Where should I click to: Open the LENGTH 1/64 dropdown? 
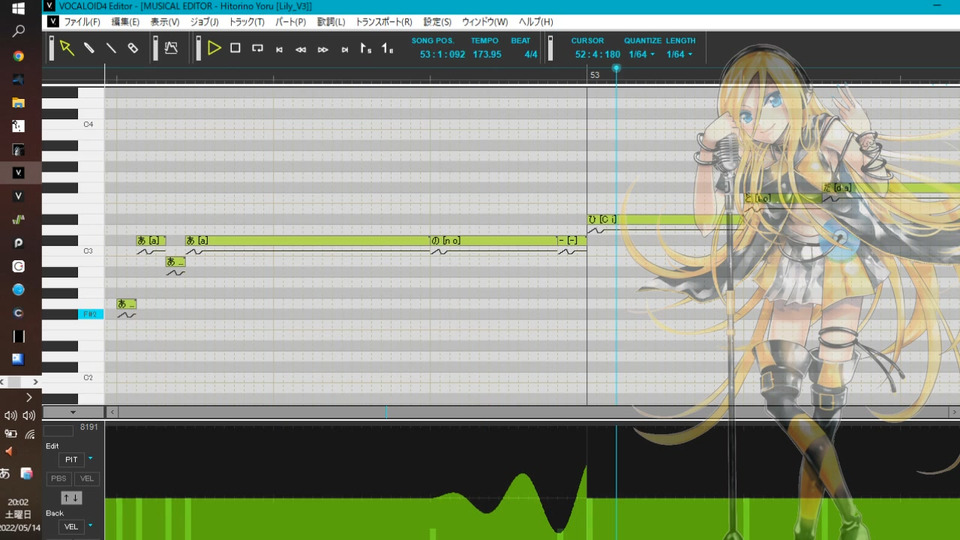(x=680, y=54)
